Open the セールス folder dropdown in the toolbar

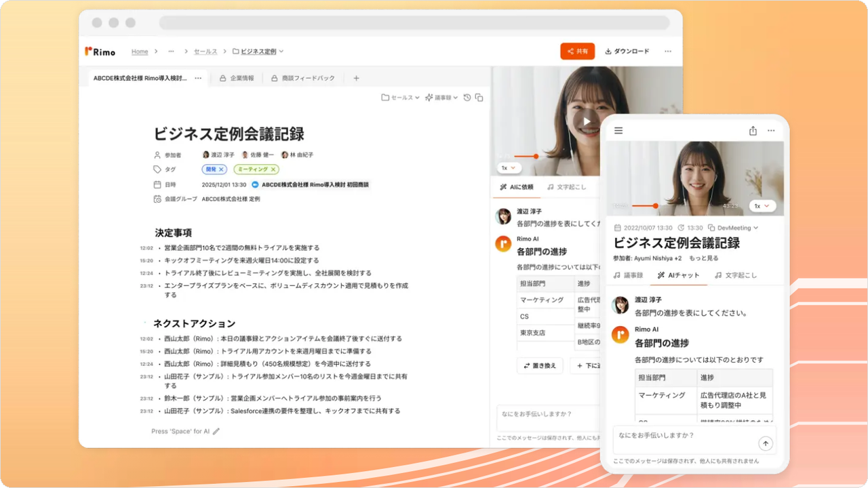tap(401, 98)
